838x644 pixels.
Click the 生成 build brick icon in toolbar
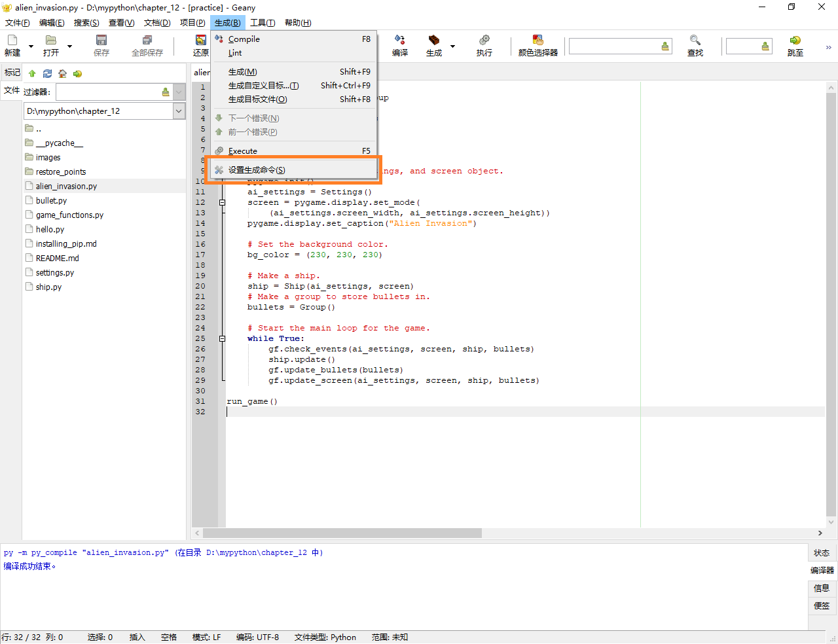point(433,41)
